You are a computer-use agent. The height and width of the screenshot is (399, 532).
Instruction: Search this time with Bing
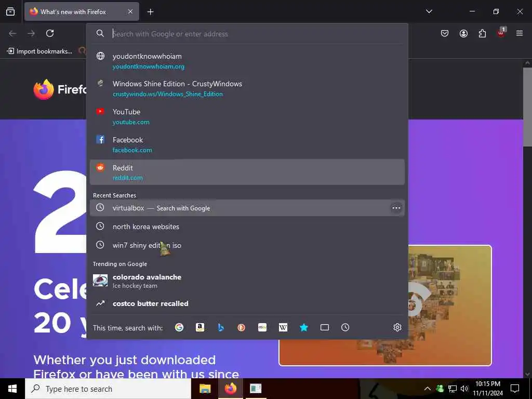coord(220,327)
